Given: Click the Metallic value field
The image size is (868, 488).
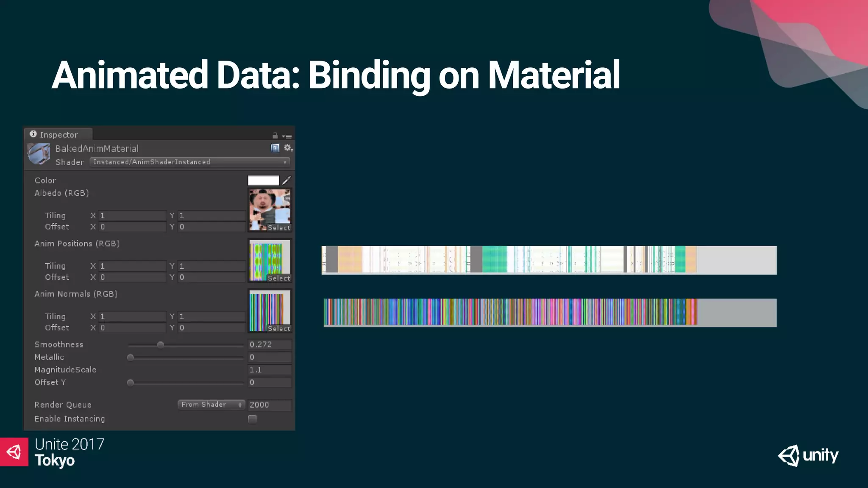Looking at the screenshot, I should (270, 357).
